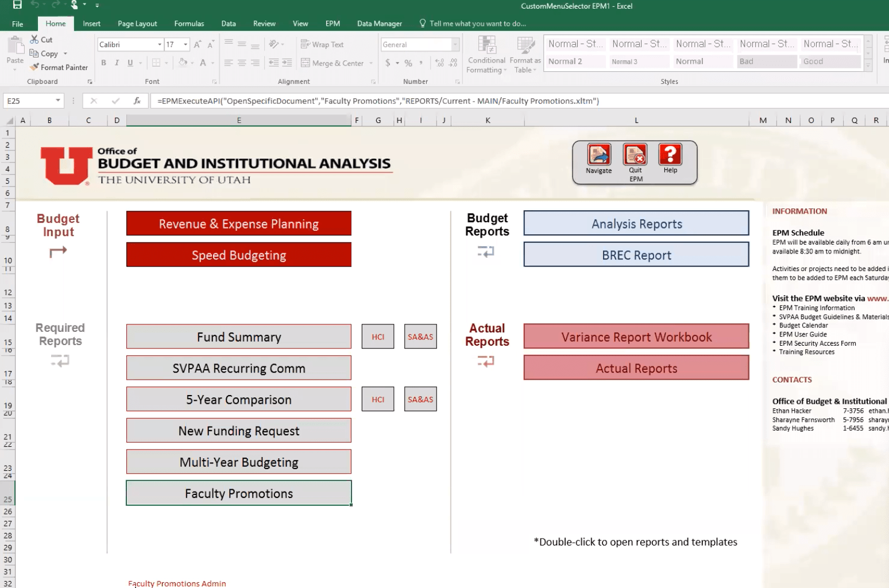The height and width of the screenshot is (588, 889).
Task: Middle align cell contents
Action: [242, 44]
